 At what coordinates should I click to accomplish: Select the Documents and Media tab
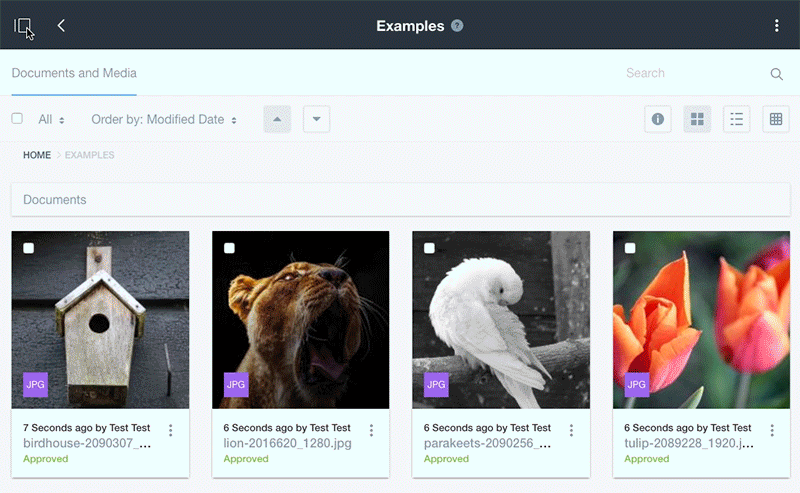coord(74,73)
